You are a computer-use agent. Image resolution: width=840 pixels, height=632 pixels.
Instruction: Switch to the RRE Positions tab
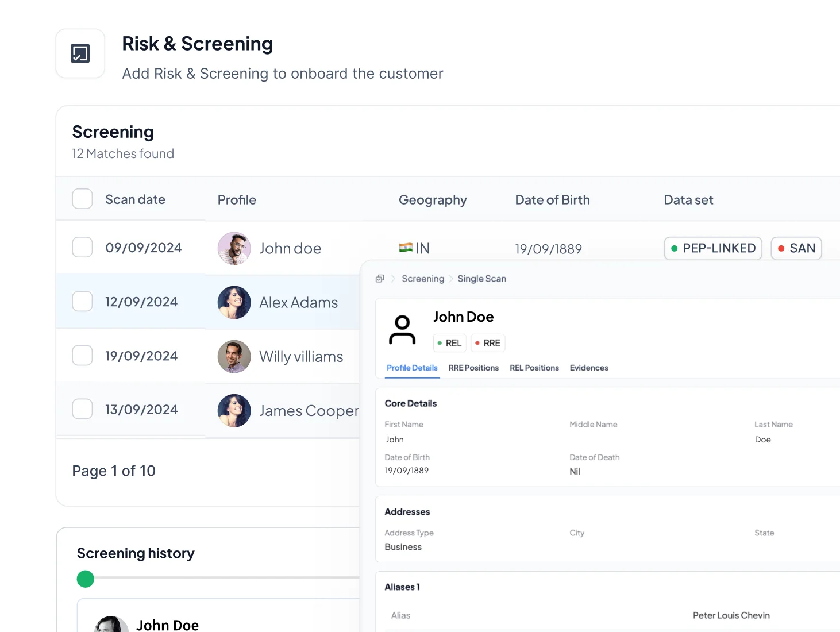pos(473,368)
